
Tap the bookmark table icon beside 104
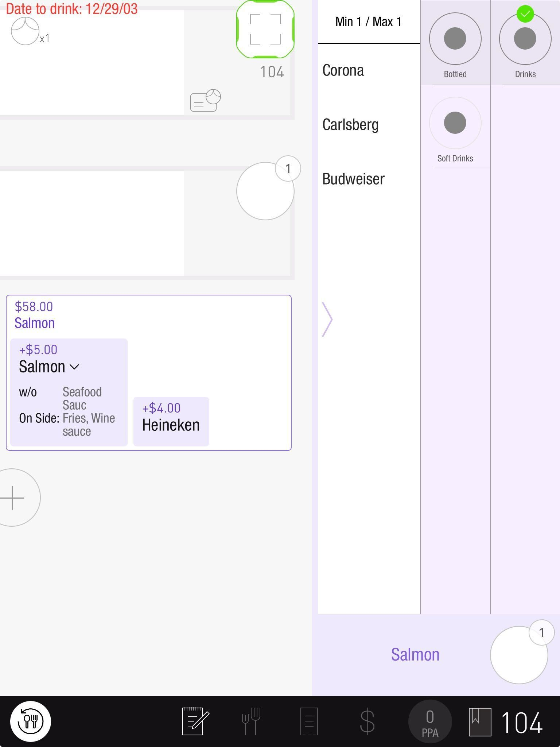(479, 721)
